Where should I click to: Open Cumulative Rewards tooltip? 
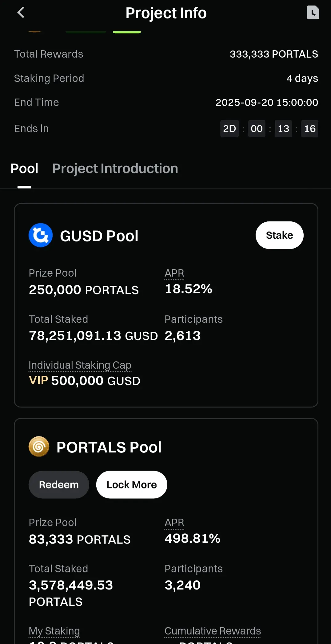213,631
